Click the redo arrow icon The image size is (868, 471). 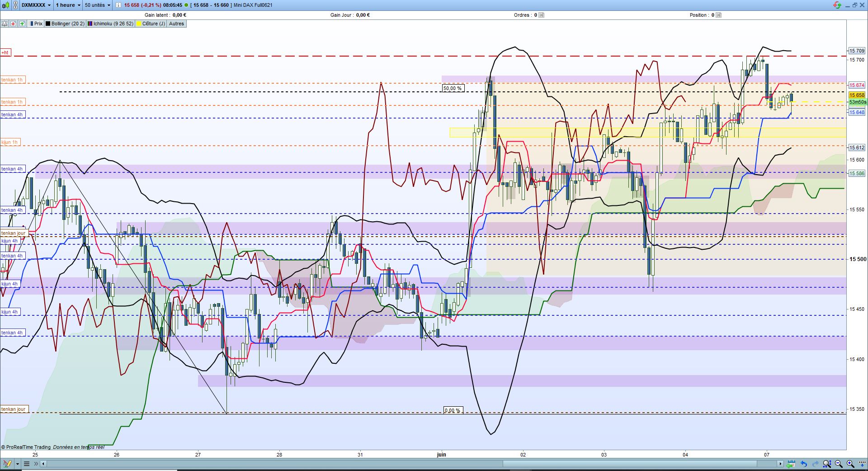point(815,464)
